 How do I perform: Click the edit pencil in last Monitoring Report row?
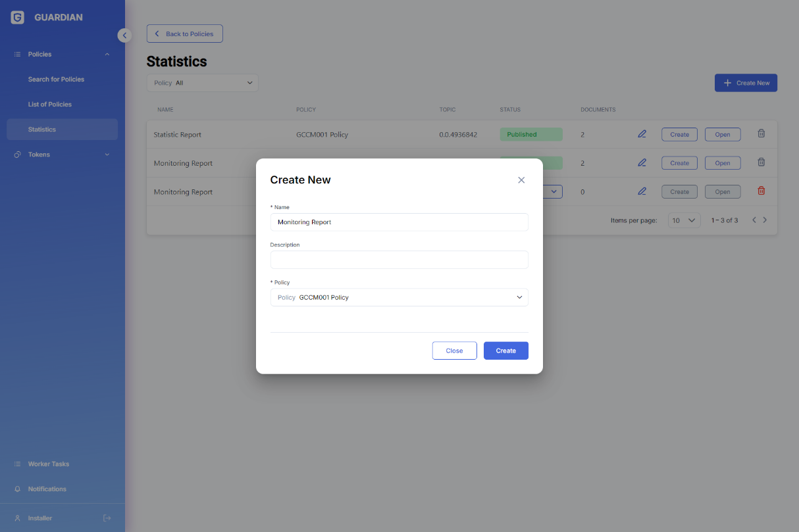642,191
